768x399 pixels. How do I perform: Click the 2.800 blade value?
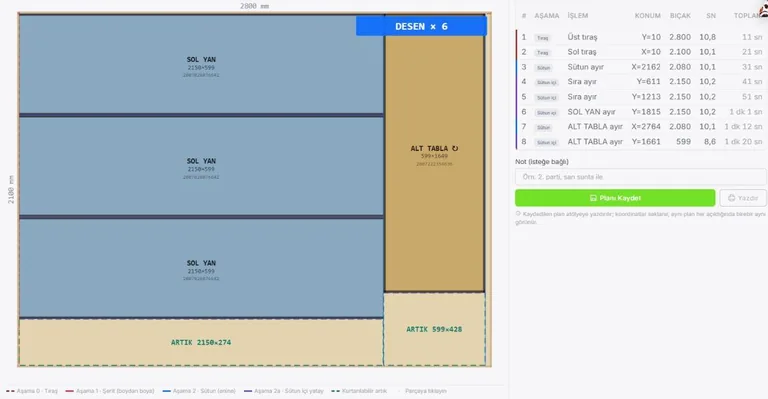pyautogui.click(x=680, y=37)
